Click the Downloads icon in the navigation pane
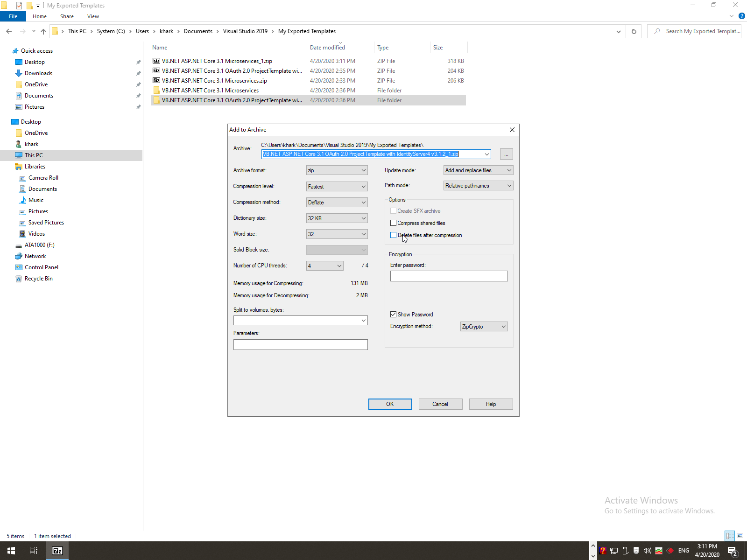 coord(19,73)
